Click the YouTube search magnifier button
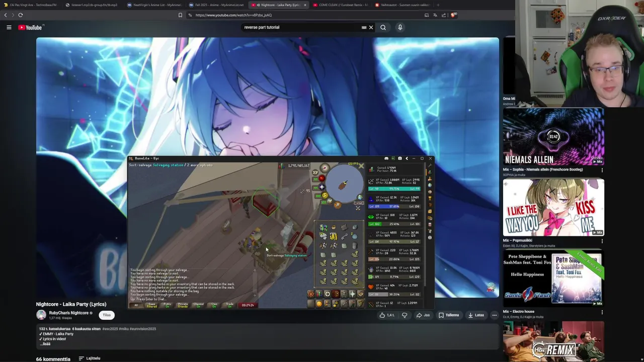 tap(383, 27)
